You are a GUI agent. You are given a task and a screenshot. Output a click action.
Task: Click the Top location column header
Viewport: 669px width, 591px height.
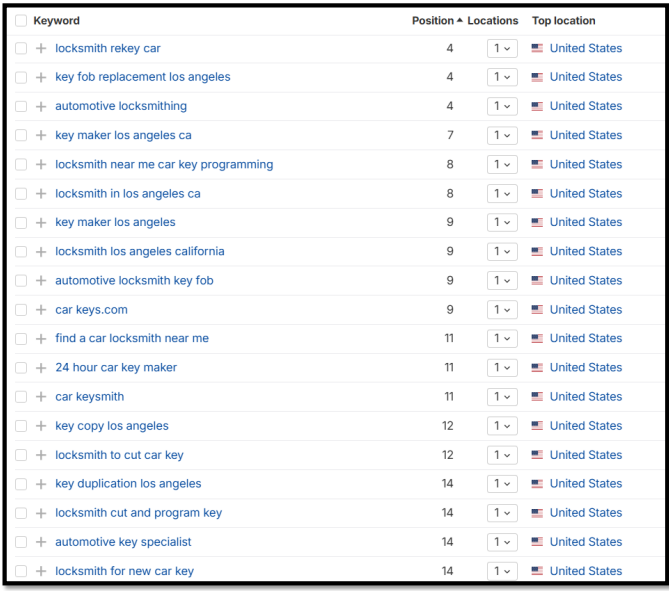coord(563,20)
